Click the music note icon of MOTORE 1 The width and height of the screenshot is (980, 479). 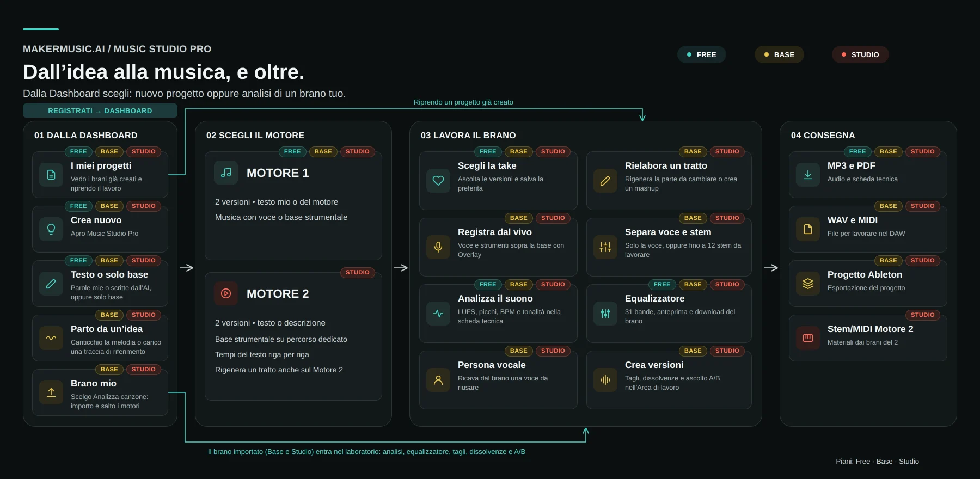[226, 173]
